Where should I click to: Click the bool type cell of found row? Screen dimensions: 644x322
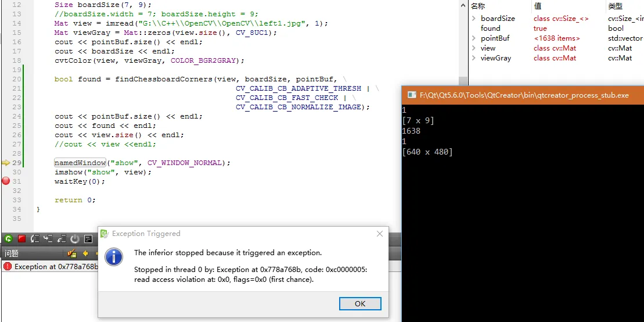click(616, 28)
